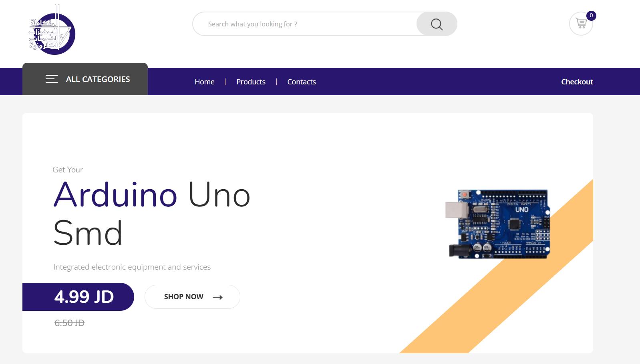
Task: Click the 'Arduino Uno Smd' headline
Action: point(151,214)
